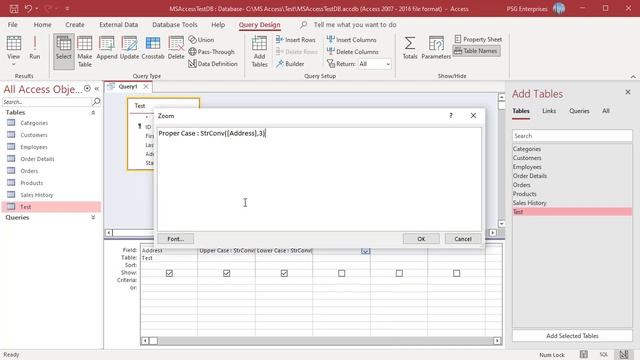Viewport: 640px width, 360px height.
Task: Select the Delete query type
Action: pos(176,48)
